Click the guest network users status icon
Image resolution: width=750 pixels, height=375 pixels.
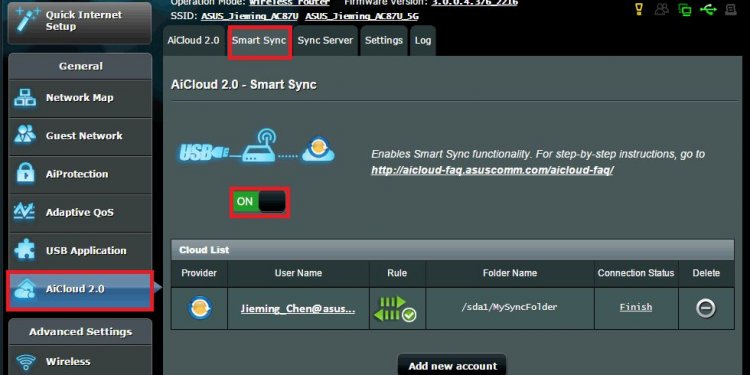pos(662,9)
